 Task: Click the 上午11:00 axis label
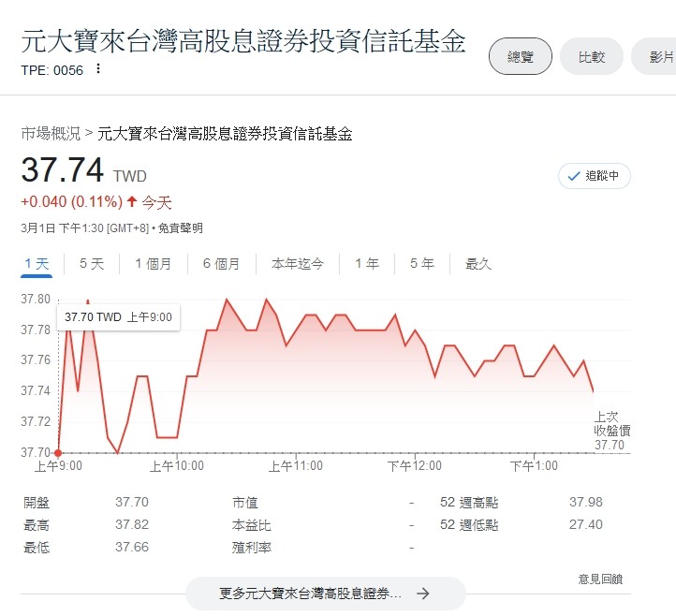point(296,465)
